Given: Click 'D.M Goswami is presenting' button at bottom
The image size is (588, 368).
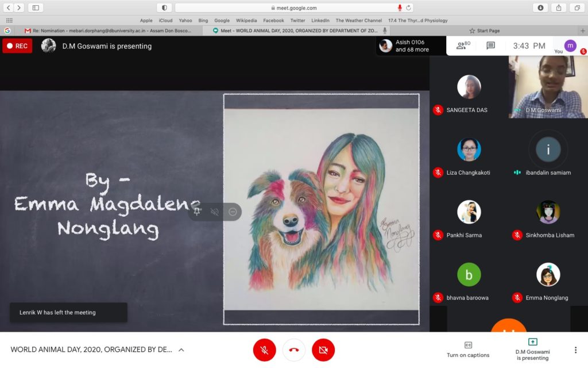Looking at the screenshot, I should point(532,350).
